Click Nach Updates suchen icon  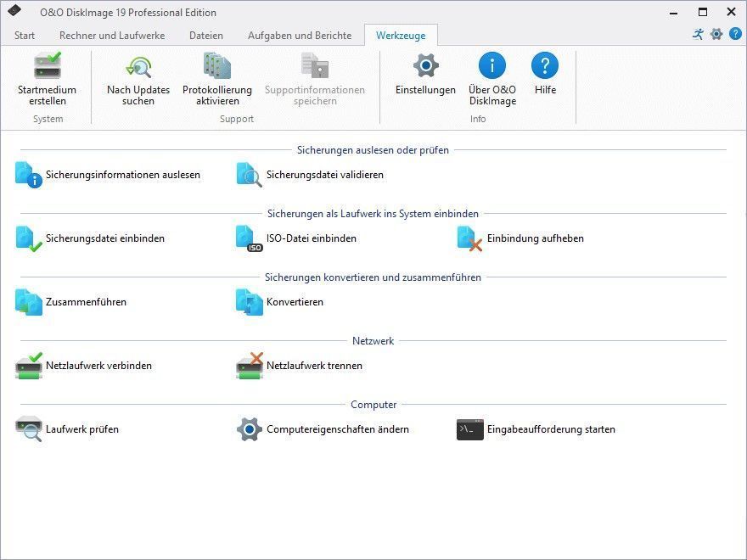pyautogui.click(x=138, y=66)
